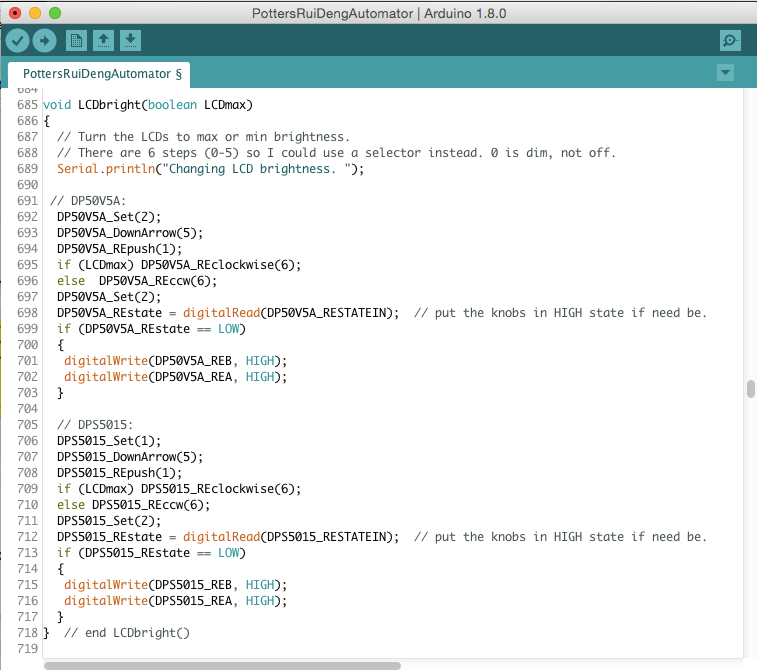Click 'if (DPS5015_REstate == LOW)' line
This screenshot has width=757, height=670.
(151, 552)
